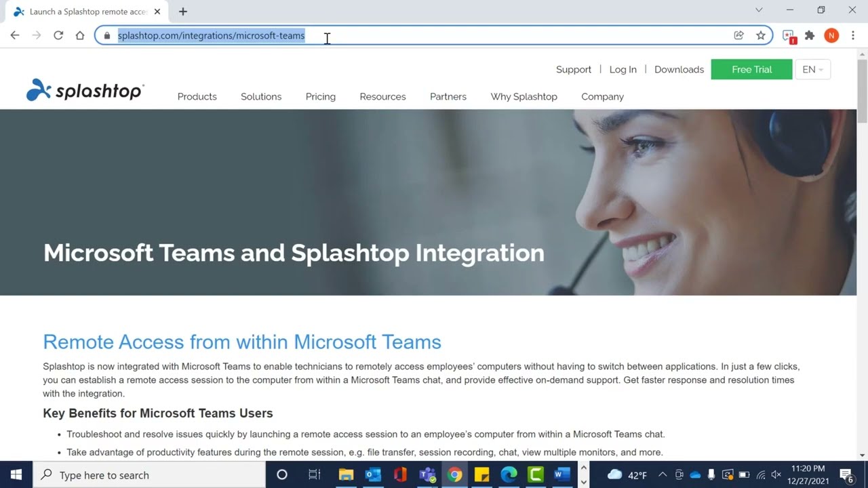Click the browser forward arrow
Screen dimensions: 868x488
coord(37,35)
